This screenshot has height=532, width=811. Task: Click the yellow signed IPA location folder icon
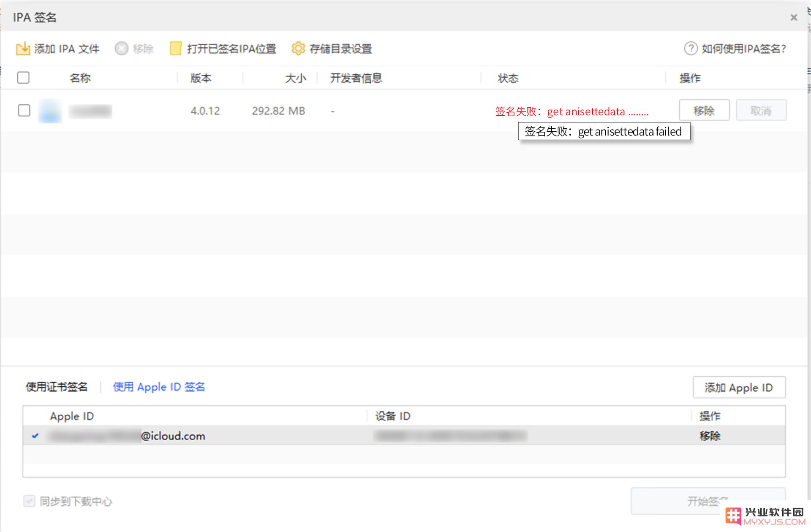(176, 49)
